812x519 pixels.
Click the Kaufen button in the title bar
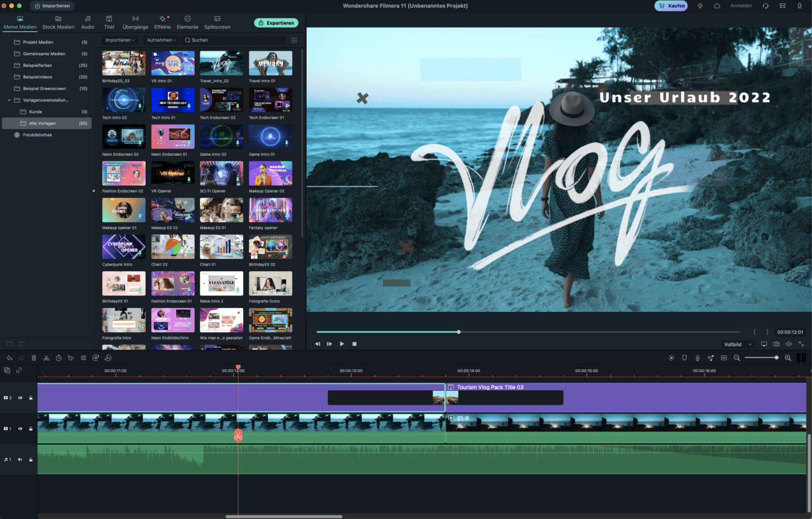point(671,6)
